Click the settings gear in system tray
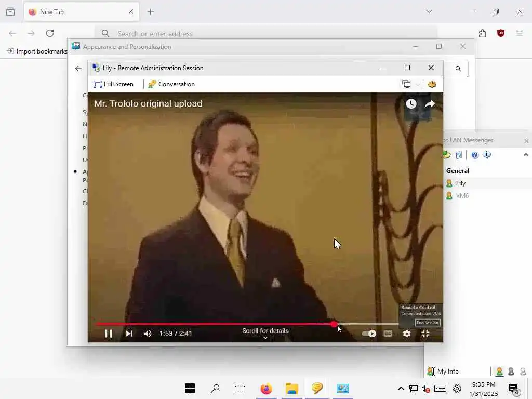Viewport: 532px width, 399px height. pyautogui.click(x=457, y=389)
